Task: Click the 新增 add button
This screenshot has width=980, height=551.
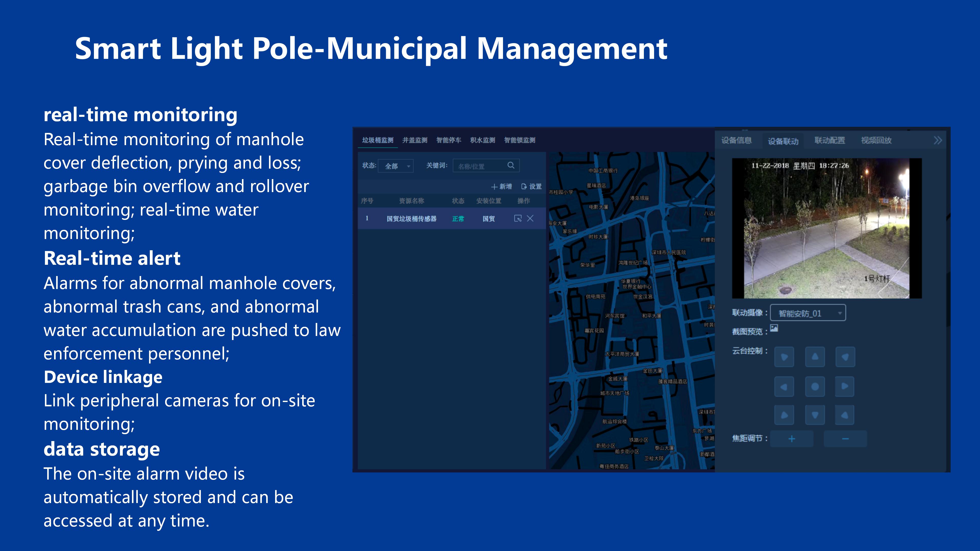Action: click(x=501, y=186)
